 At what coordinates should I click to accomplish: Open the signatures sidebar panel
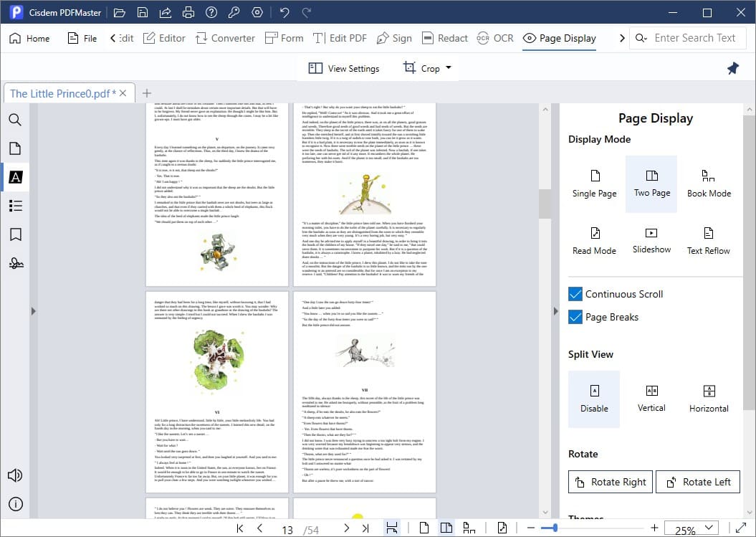point(16,263)
